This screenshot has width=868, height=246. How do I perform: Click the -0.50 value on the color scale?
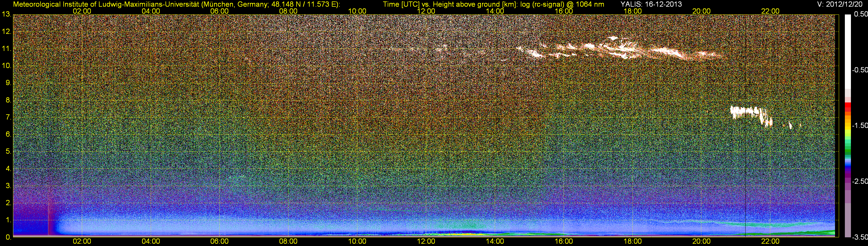coord(860,70)
